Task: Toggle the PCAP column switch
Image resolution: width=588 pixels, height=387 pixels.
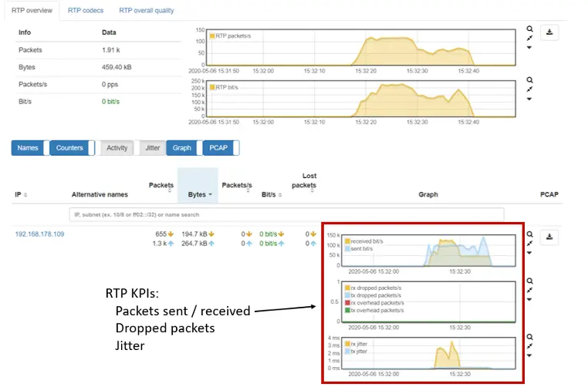Action: coord(221,148)
